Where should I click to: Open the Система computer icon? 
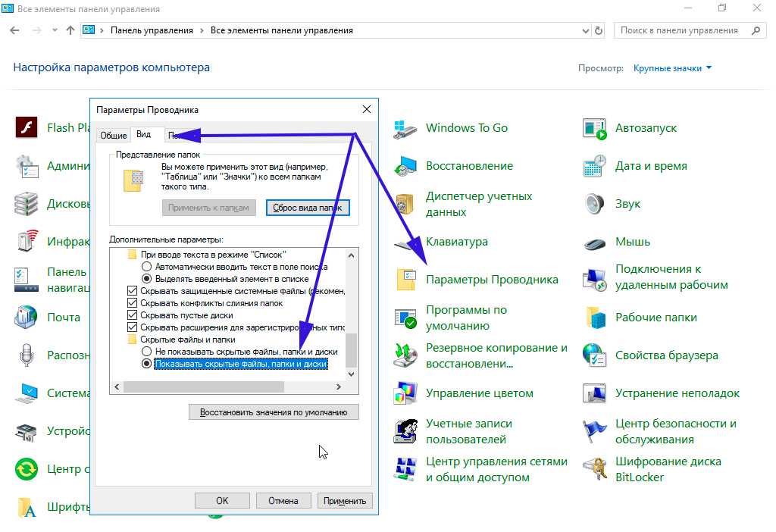(27, 393)
